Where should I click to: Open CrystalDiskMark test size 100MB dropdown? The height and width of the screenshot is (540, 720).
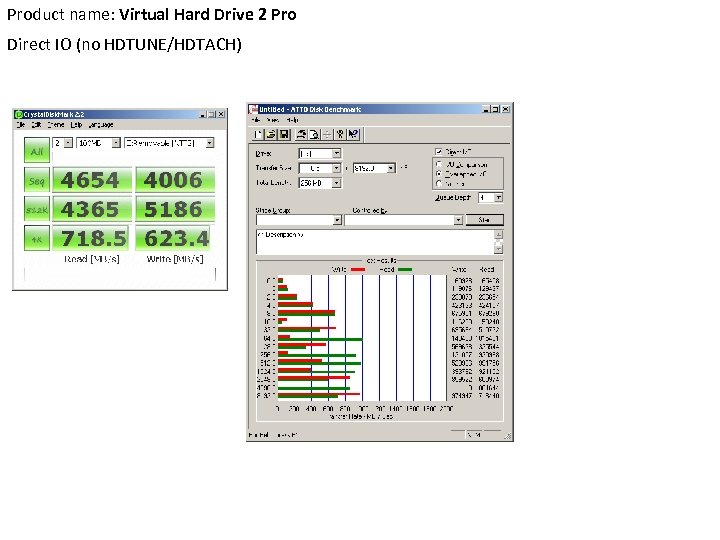coord(116,143)
